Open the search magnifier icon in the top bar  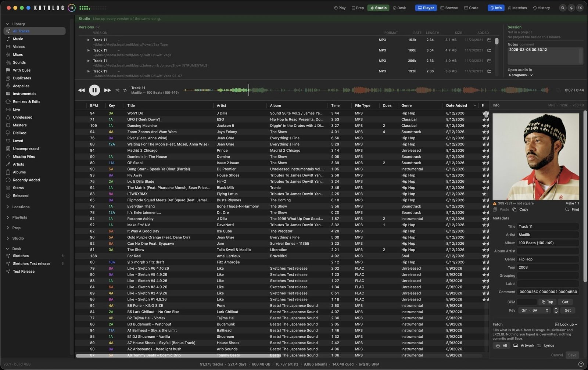(563, 8)
